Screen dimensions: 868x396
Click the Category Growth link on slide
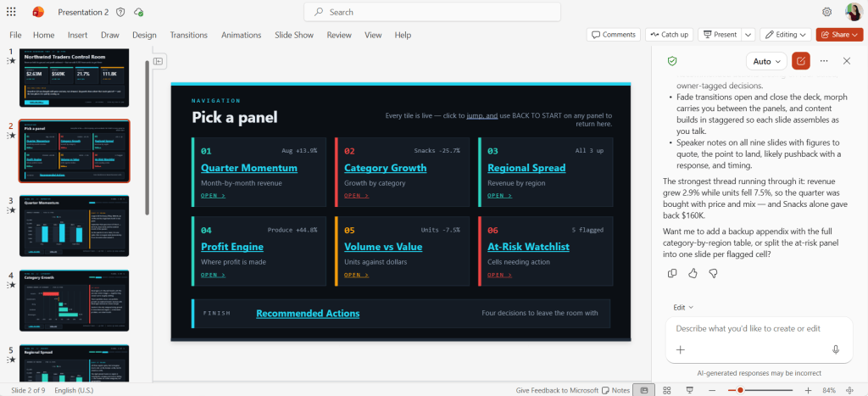(386, 168)
